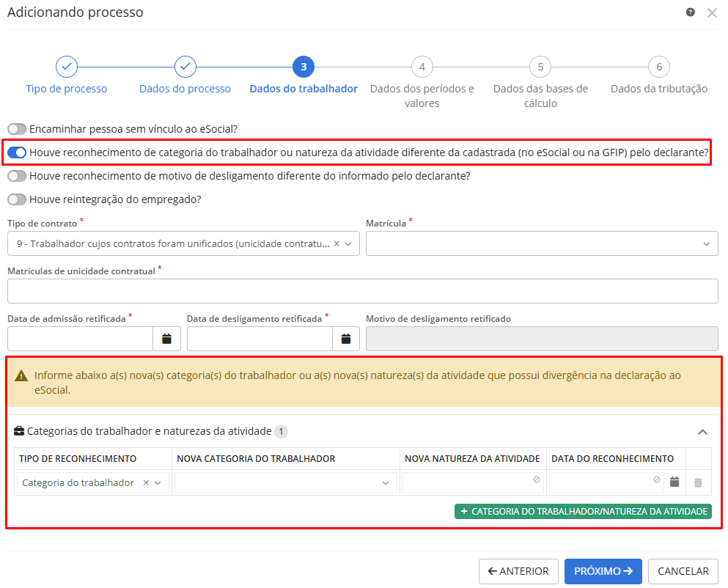This screenshot has width=728, height=588.
Task: Open calendar for data de admissão retificada
Action: (x=166, y=339)
